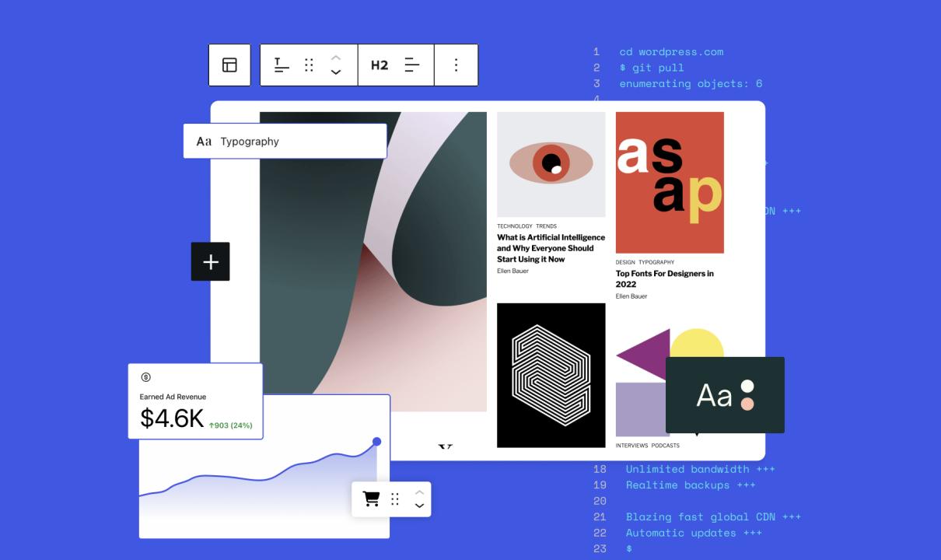Select the peach color swatch dot
Image resolution: width=941 pixels, height=560 pixels.
747,404
